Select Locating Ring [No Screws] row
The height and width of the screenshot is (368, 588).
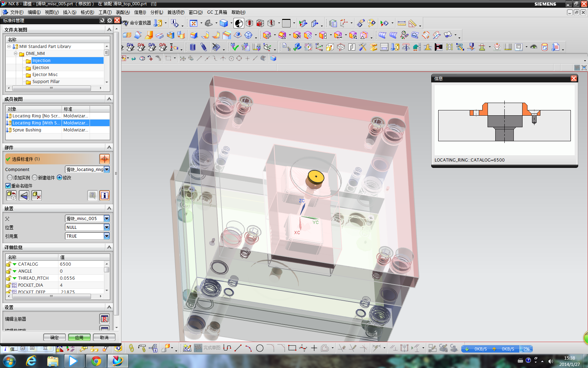(58, 116)
